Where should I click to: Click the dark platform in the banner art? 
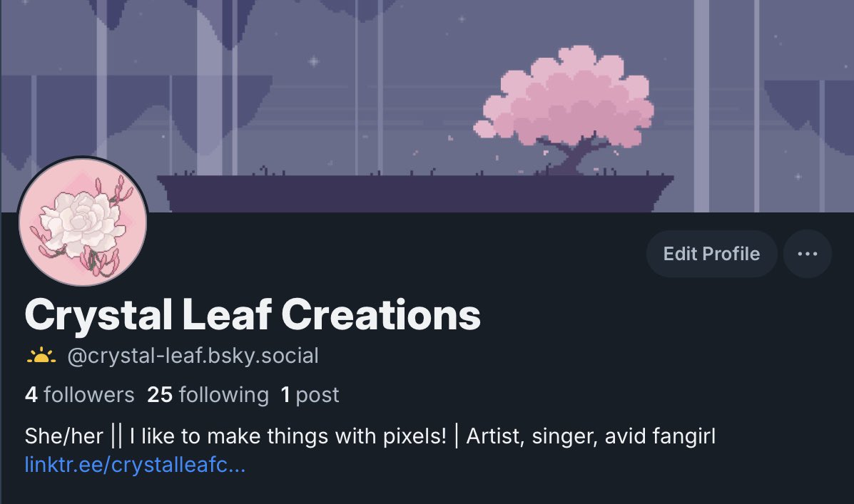(415, 194)
